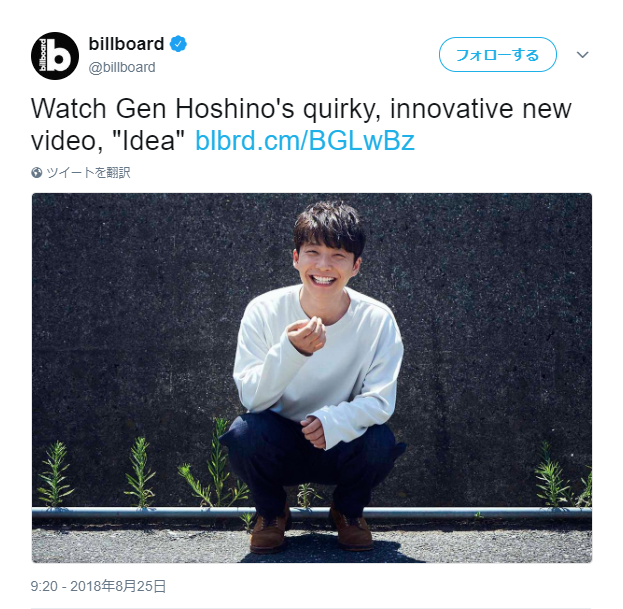This screenshot has height=609, width=623.
Task: Click the globe icon beside translate
Action: tap(37, 173)
